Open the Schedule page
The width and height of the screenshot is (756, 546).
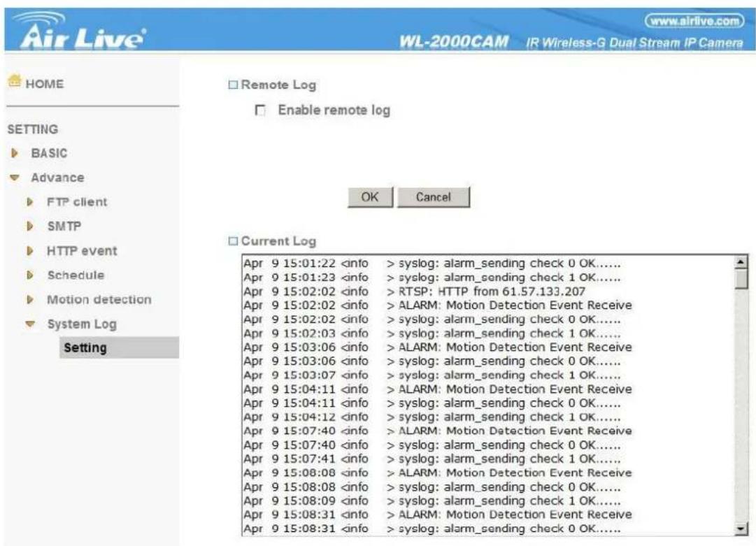[76, 275]
